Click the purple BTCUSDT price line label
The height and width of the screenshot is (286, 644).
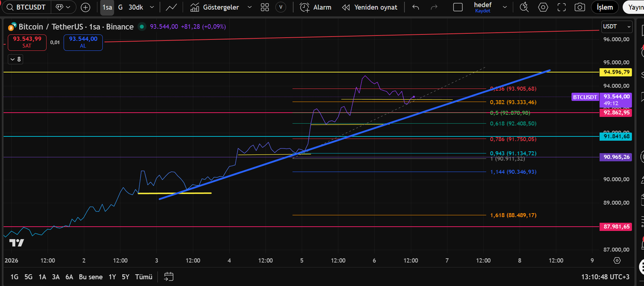pyautogui.click(x=585, y=97)
